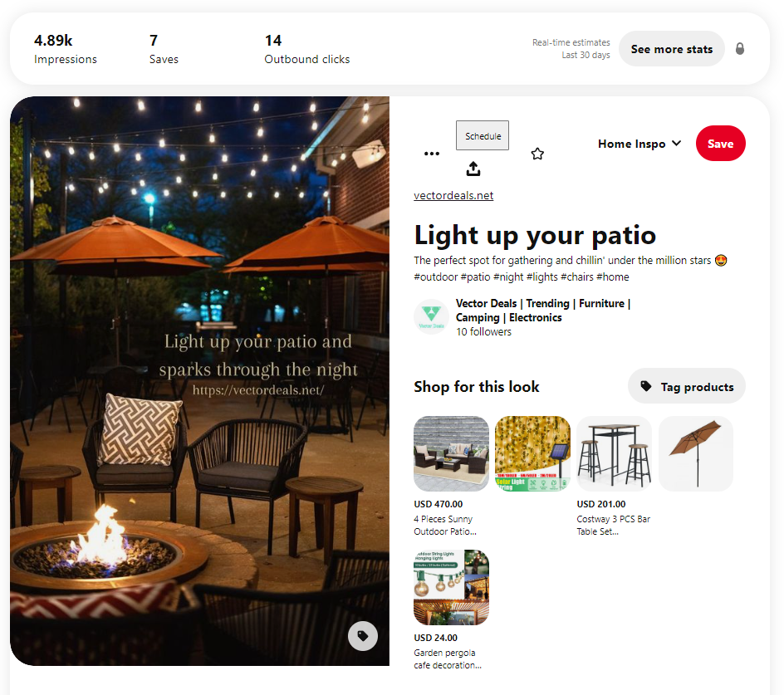This screenshot has width=784, height=695.
Task: Click the share upload icon
Action: [473, 169]
